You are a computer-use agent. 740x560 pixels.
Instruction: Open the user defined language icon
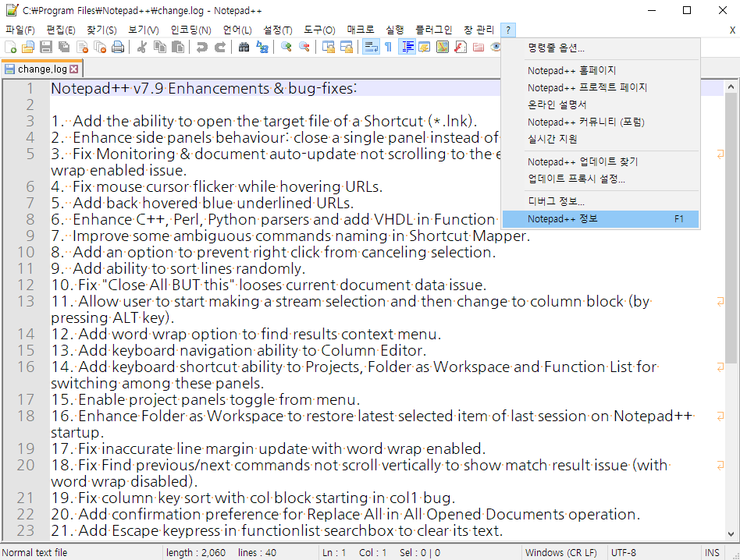[425, 47]
